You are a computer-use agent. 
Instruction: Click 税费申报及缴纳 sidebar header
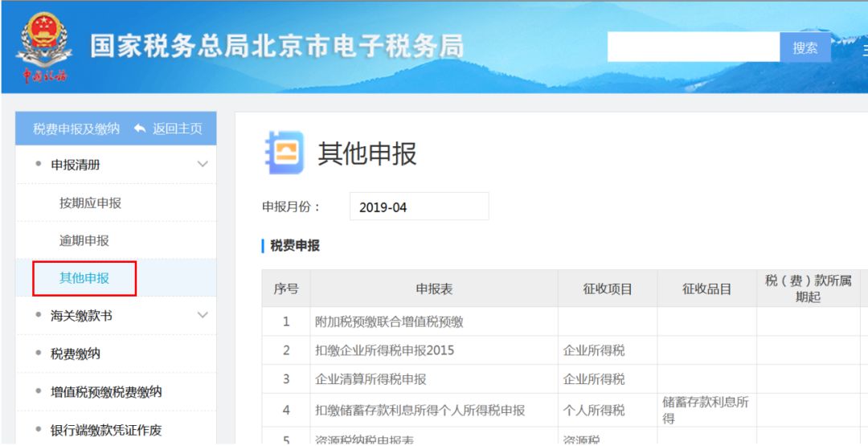76,129
